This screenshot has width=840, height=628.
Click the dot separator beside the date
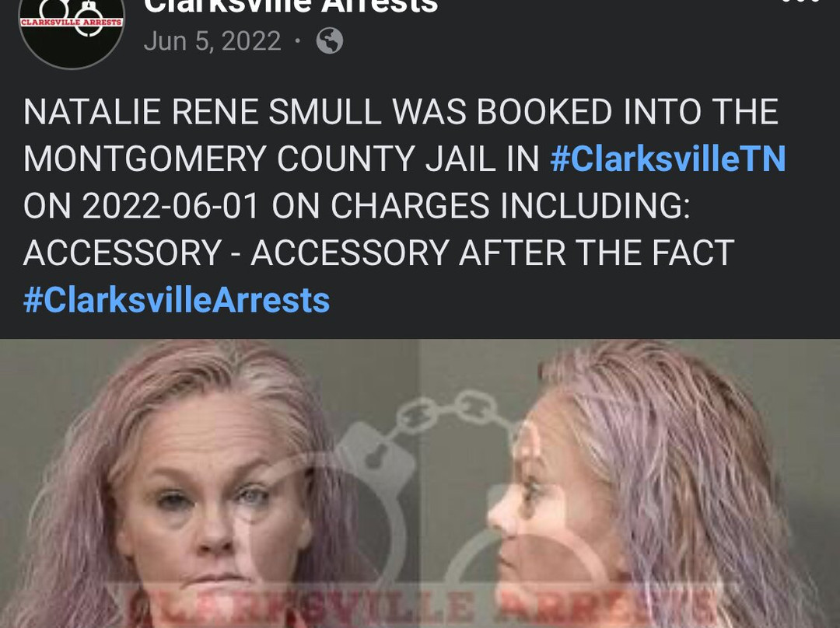(x=298, y=41)
